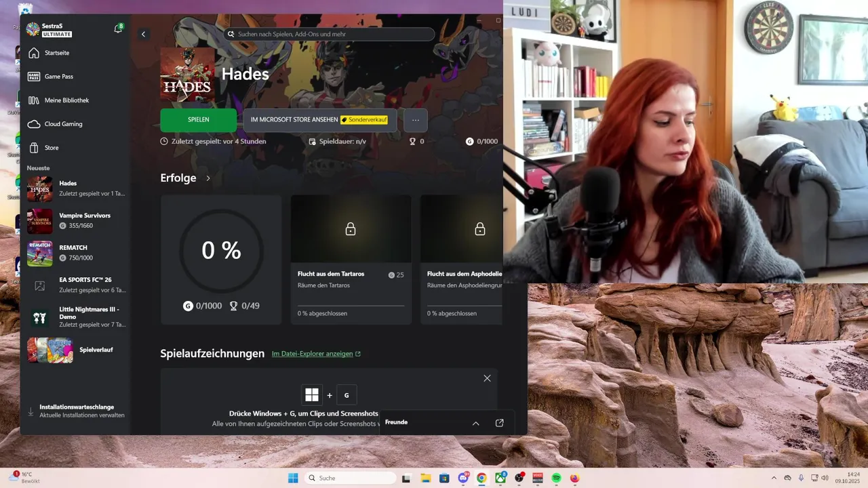The height and width of the screenshot is (488, 868).
Task: Select EA SPORTS FC 26 entry
Action: (x=76, y=285)
